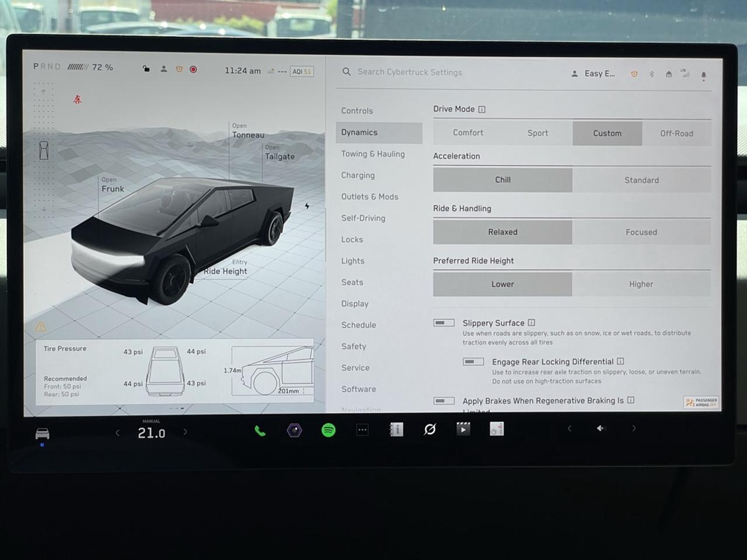Lower volume with left chevron
747x560 pixels.
coord(570,428)
